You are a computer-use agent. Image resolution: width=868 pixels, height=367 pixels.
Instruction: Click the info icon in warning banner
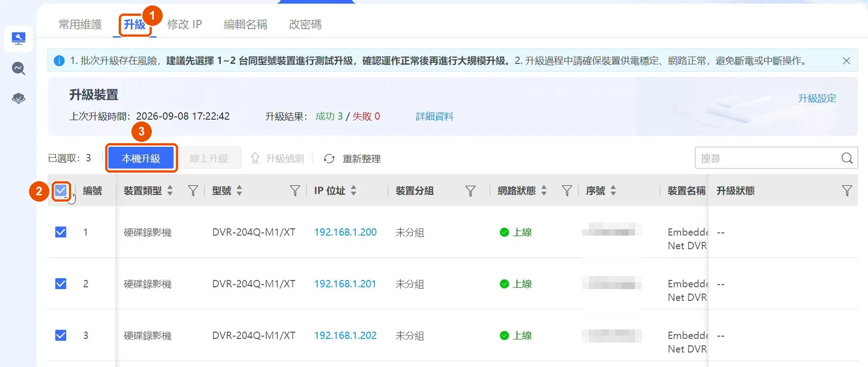pos(60,61)
